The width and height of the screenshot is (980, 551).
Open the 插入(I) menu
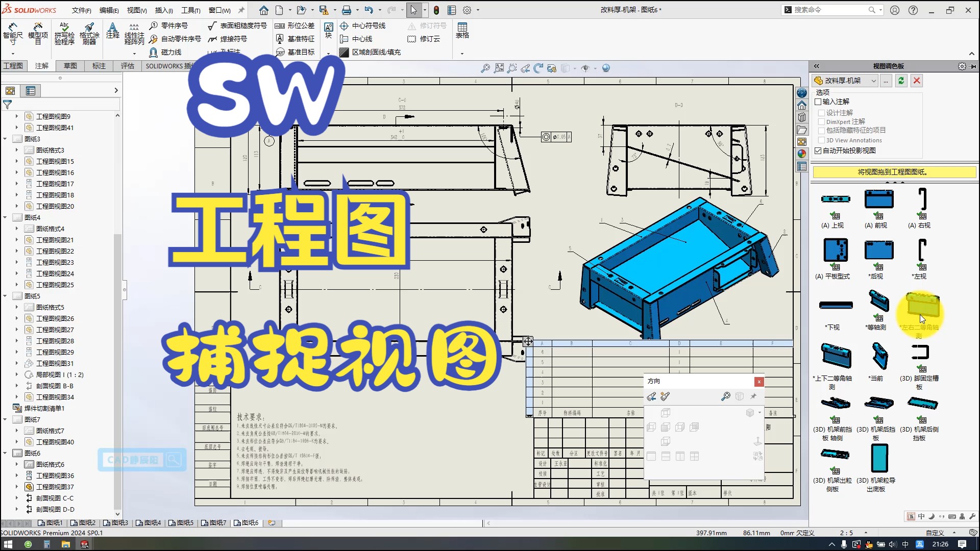(164, 10)
